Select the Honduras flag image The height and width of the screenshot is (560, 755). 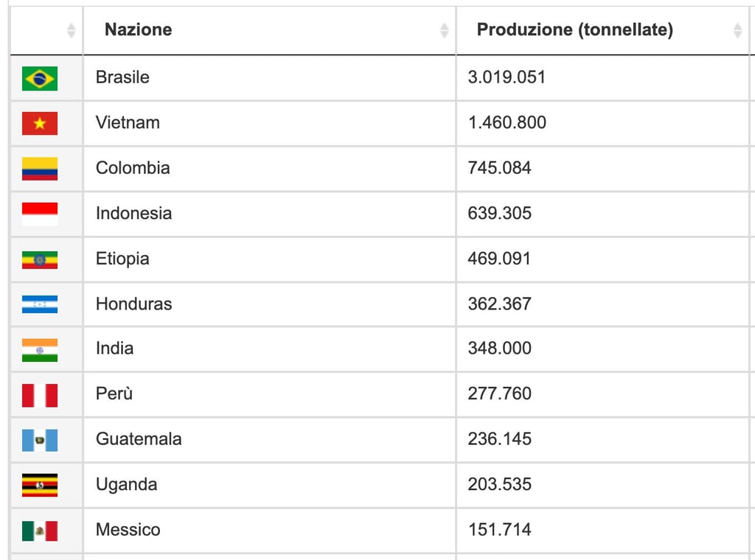(40, 304)
